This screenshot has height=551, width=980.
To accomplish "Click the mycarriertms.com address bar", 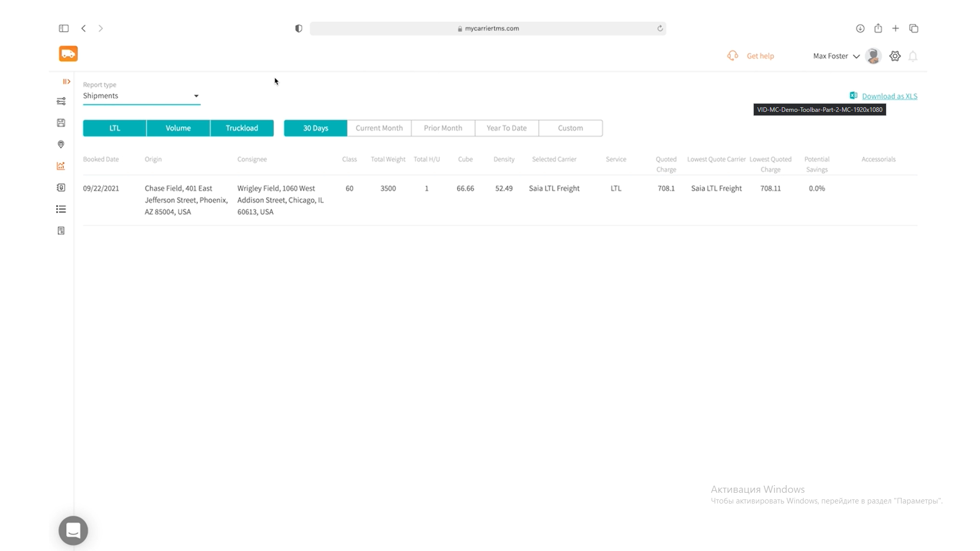I will point(488,28).
